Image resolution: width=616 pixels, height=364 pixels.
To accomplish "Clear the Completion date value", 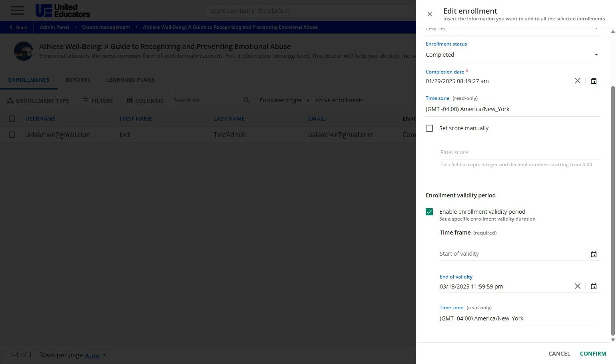I will pos(578,81).
